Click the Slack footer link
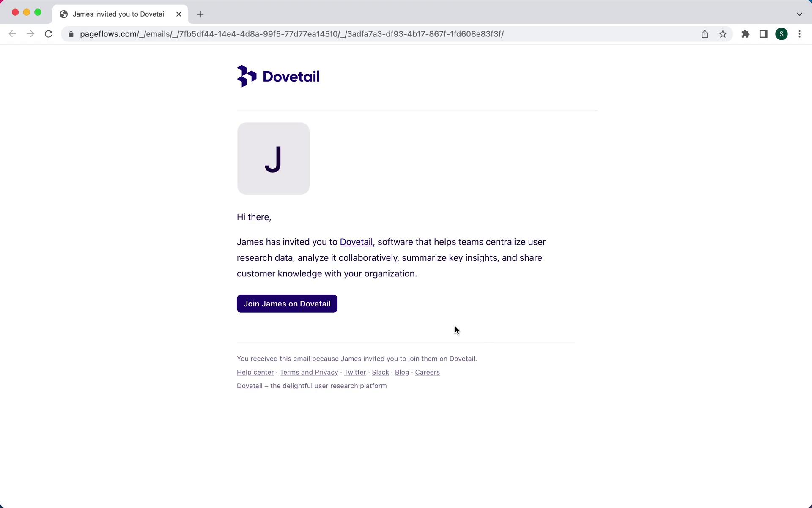 coord(381,372)
